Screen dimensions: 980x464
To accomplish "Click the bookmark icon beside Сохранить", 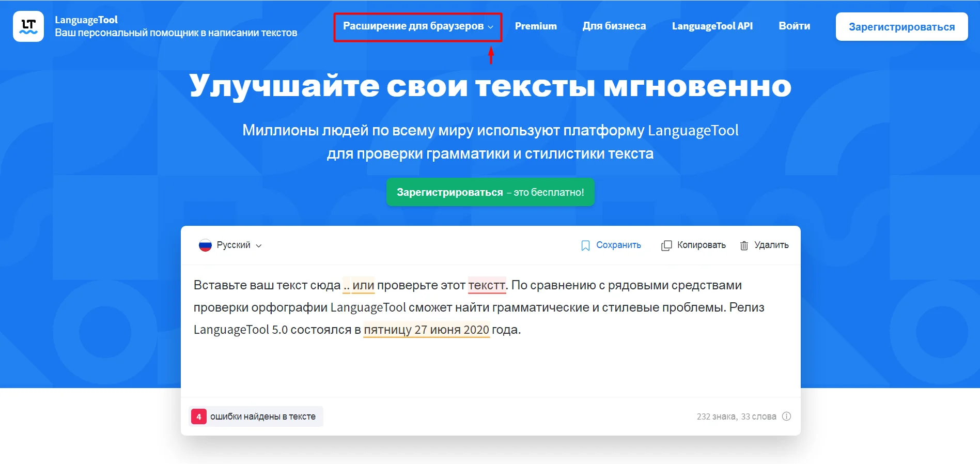I will pos(585,245).
